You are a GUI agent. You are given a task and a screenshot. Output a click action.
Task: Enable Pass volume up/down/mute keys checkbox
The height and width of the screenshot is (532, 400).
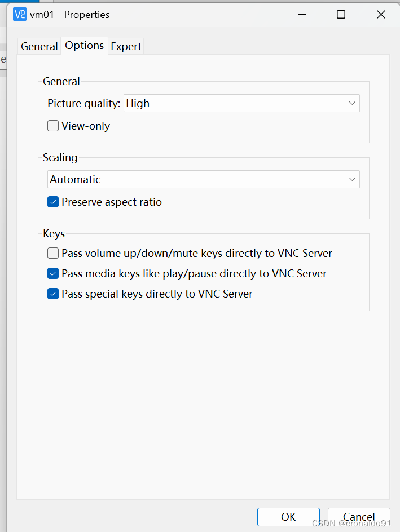coord(53,253)
